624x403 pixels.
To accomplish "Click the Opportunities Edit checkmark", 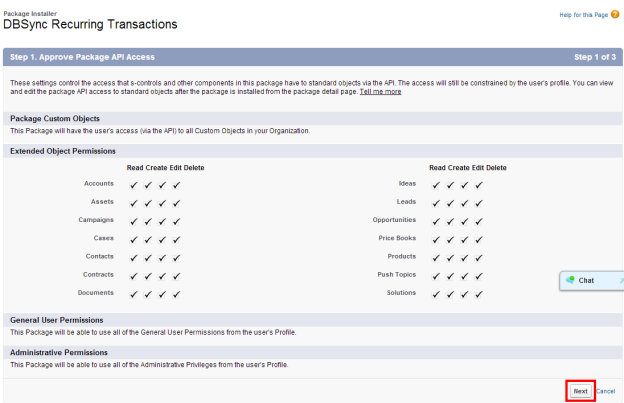I will tap(465, 221).
